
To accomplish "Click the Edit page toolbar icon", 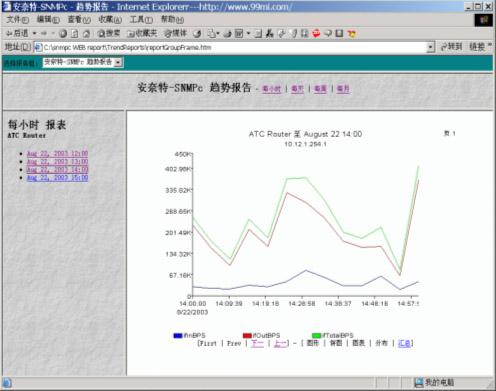I will tap(239, 34).
